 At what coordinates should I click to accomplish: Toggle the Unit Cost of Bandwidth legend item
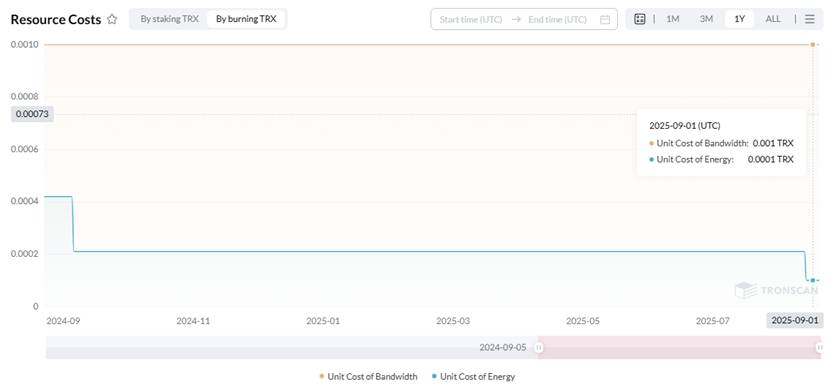pyautogui.click(x=368, y=376)
